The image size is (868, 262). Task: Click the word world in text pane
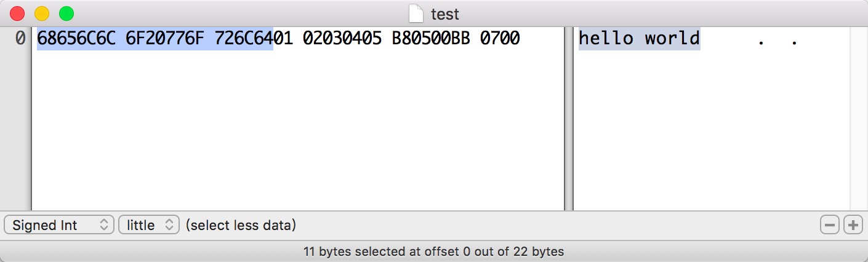(x=672, y=39)
